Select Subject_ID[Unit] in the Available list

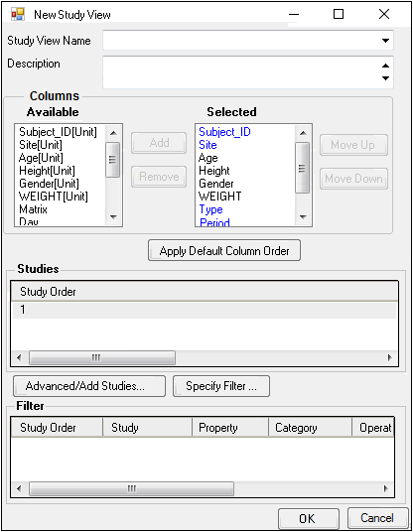click(58, 132)
